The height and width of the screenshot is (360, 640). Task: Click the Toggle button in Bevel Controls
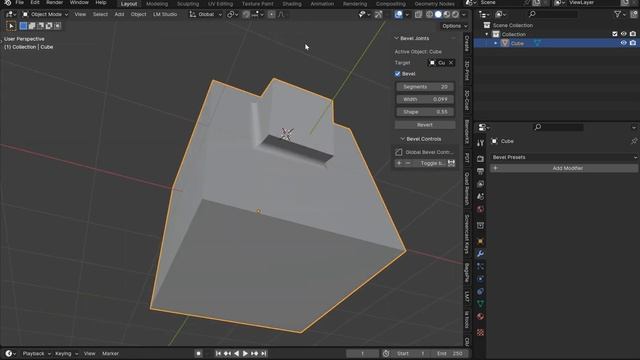[x=429, y=163]
